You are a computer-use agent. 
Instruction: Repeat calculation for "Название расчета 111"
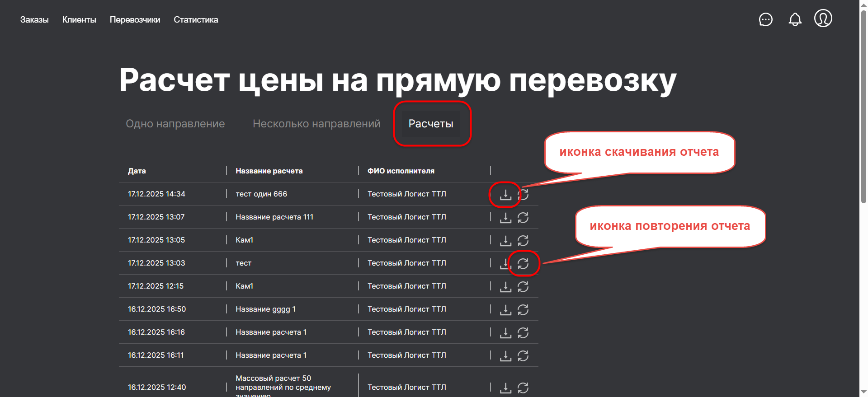(x=523, y=218)
